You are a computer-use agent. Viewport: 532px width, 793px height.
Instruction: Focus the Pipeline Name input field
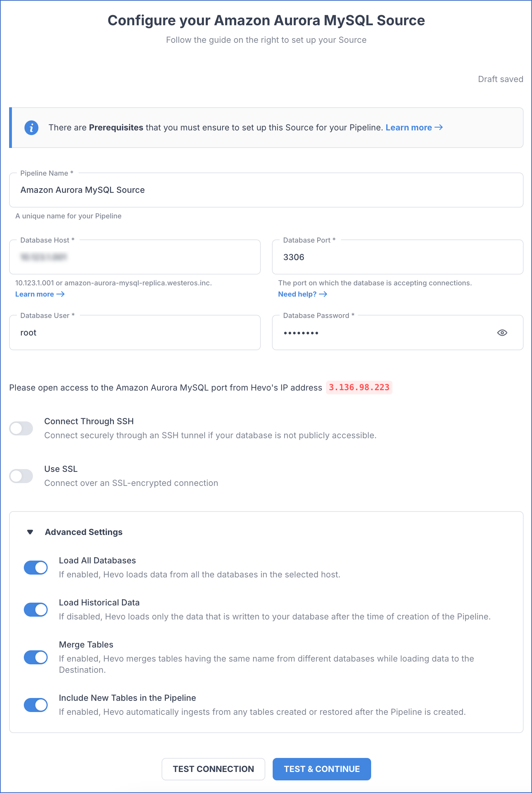click(x=266, y=190)
